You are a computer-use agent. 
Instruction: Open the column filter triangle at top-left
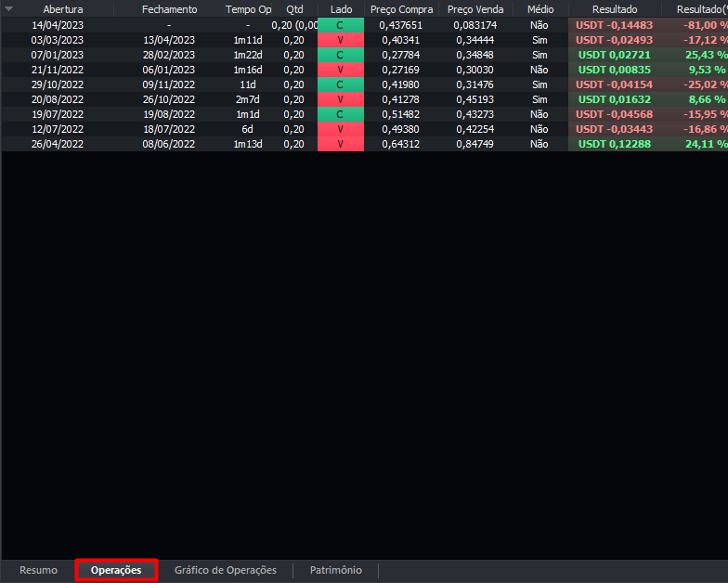click(x=9, y=8)
